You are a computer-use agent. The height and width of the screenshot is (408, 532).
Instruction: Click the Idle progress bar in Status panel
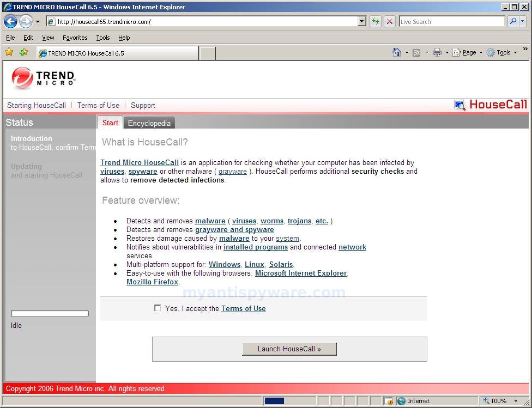pyautogui.click(x=50, y=313)
